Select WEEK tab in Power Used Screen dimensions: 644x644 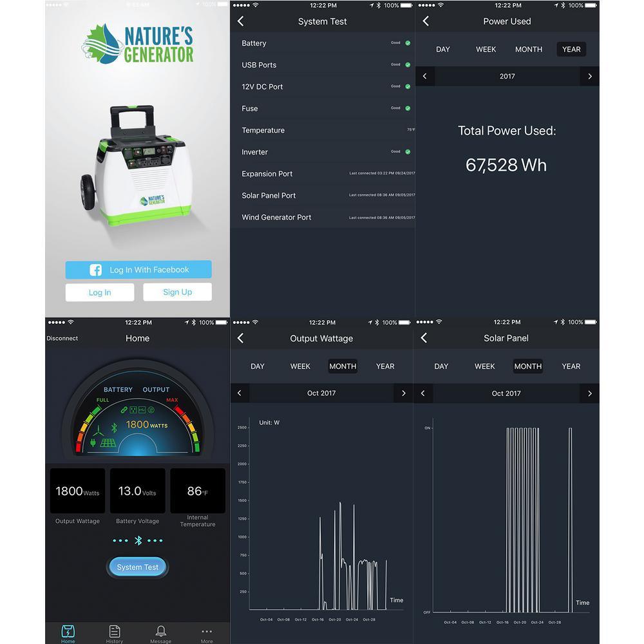pyautogui.click(x=486, y=50)
